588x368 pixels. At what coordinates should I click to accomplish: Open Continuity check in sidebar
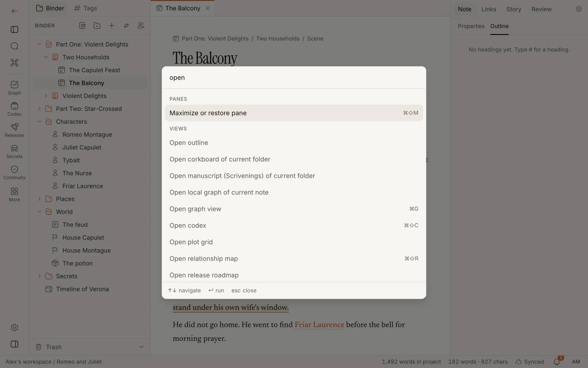coord(14,173)
